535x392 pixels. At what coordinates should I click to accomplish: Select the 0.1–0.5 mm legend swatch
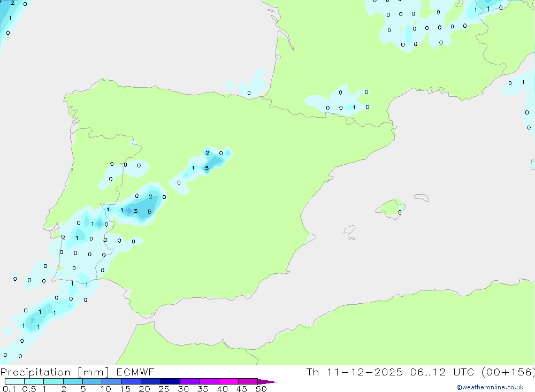pyautogui.click(x=14, y=381)
